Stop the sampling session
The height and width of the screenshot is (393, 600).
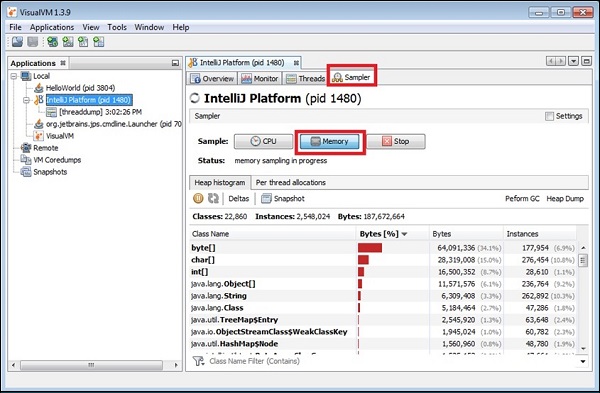(x=396, y=141)
